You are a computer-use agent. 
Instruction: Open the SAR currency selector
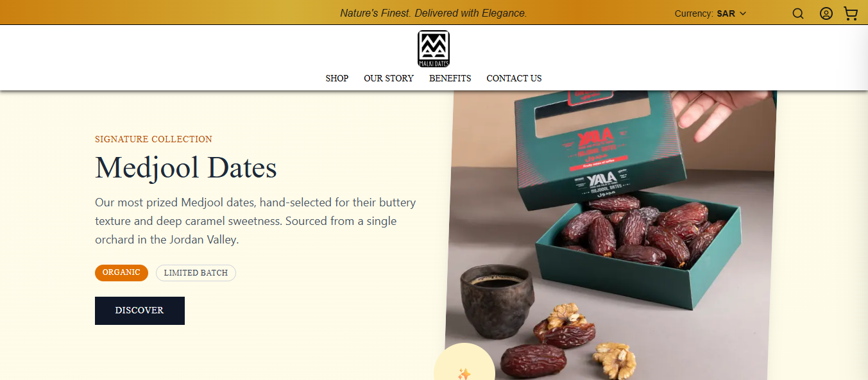pyautogui.click(x=710, y=13)
